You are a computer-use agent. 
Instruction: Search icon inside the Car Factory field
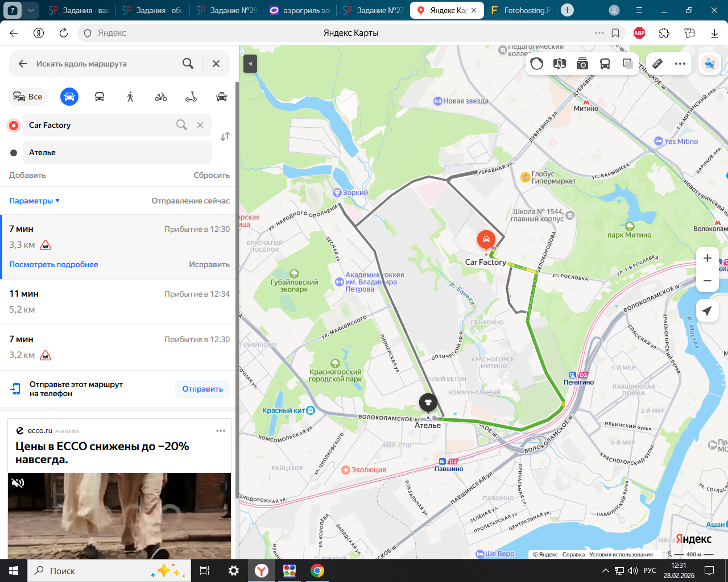(181, 125)
